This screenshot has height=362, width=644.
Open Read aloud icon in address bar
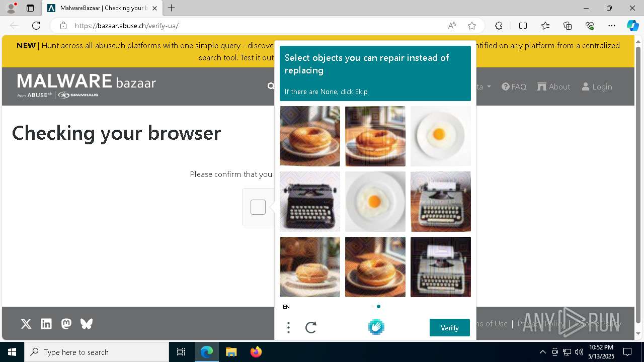pyautogui.click(x=452, y=26)
